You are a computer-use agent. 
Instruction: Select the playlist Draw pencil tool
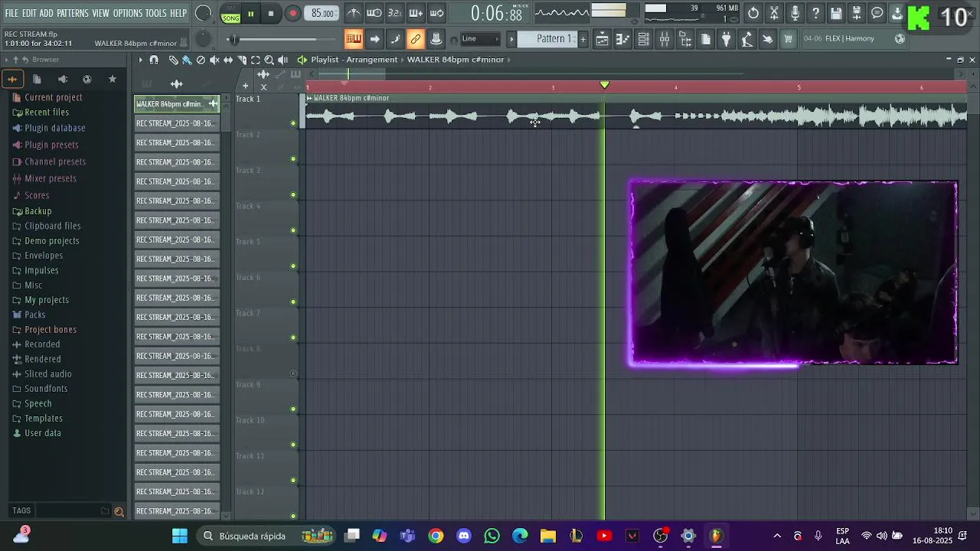(x=173, y=60)
